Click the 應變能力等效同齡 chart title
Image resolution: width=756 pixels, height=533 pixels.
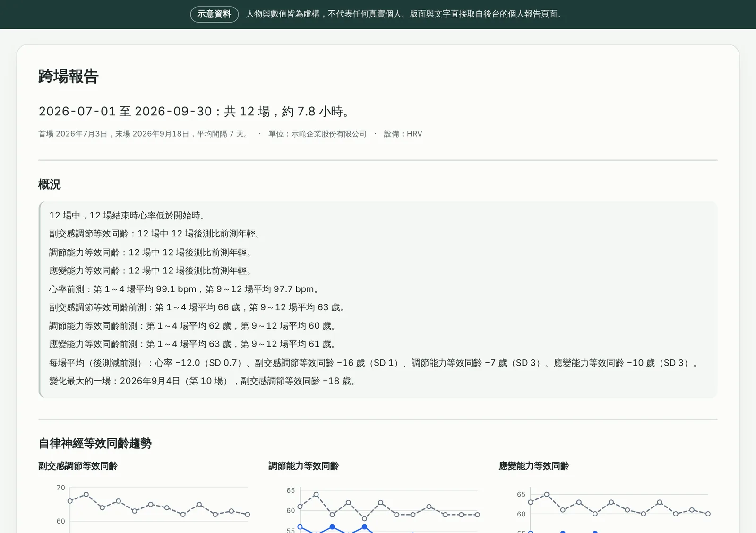tap(534, 466)
